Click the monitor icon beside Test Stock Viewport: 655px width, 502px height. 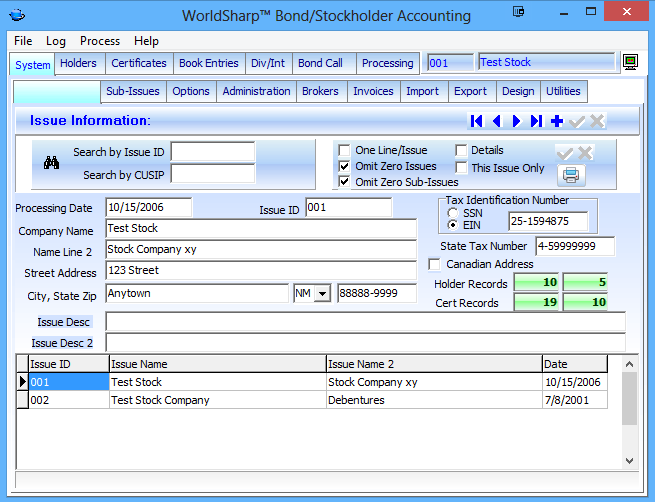click(631, 62)
